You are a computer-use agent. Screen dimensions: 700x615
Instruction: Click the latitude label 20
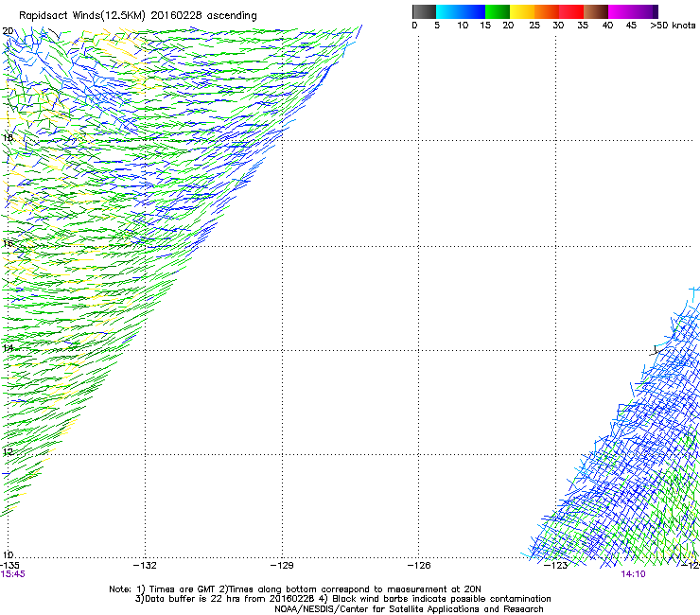tap(8, 31)
